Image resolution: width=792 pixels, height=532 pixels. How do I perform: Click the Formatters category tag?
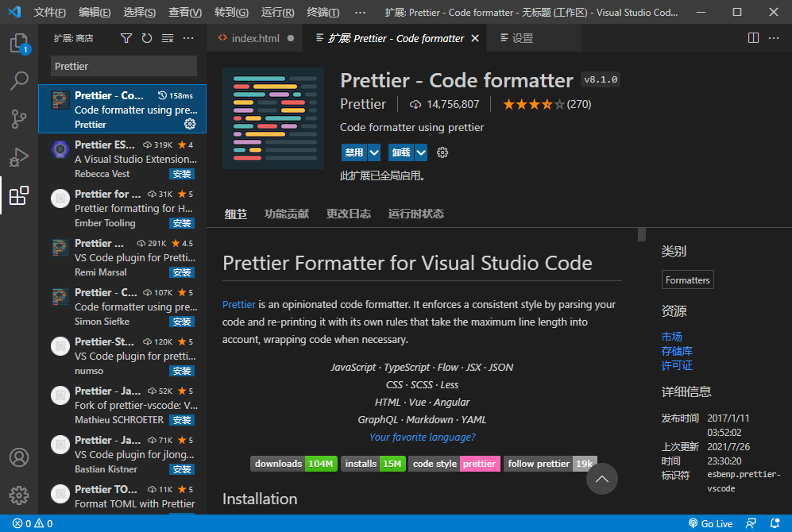687,280
